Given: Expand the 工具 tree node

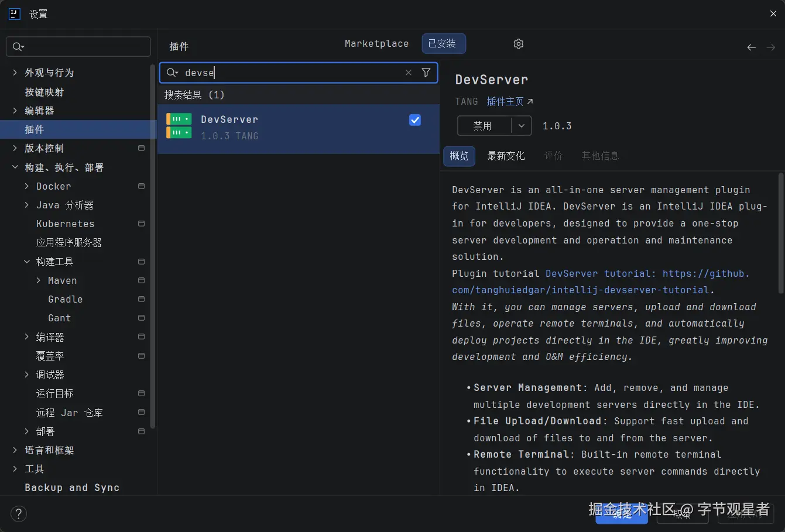Looking at the screenshot, I should click(15, 469).
